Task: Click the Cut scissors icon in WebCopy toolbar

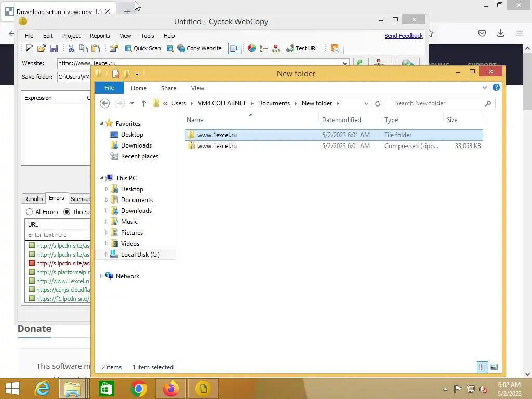Action: coord(71,48)
